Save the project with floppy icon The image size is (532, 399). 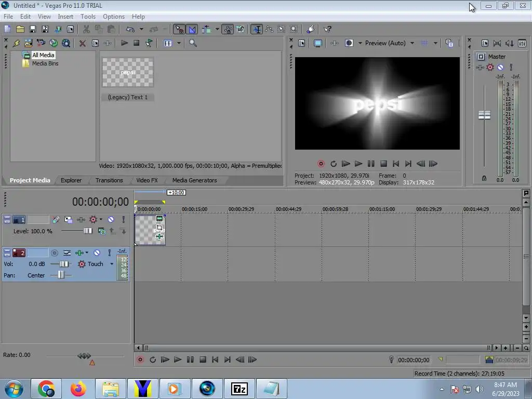tap(33, 29)
